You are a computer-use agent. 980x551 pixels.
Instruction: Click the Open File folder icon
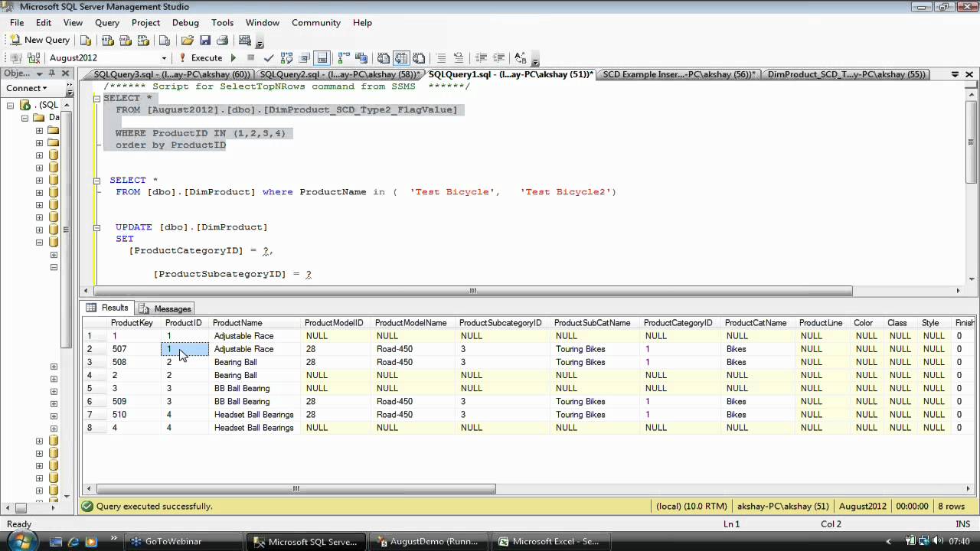(188, 40)
